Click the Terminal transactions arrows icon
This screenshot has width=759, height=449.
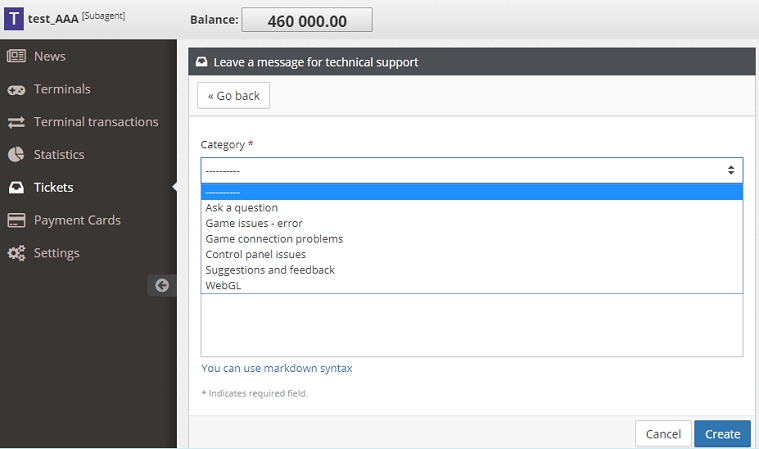(16, 122)
